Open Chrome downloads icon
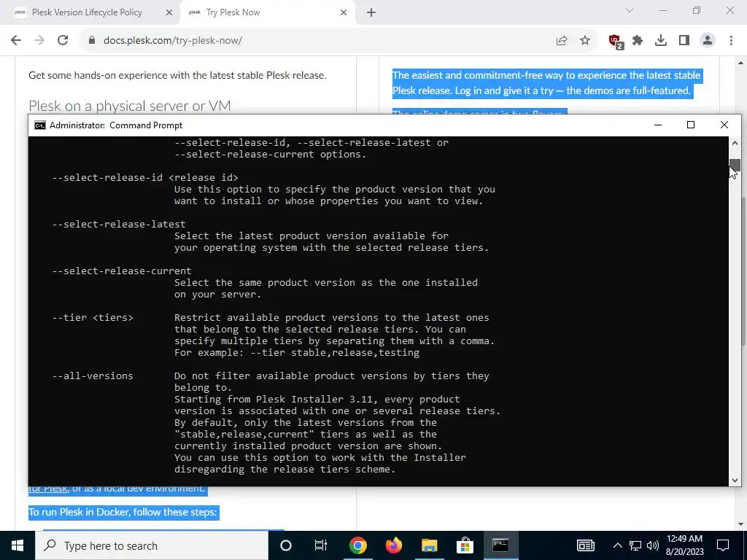 (x=661, y=41)
